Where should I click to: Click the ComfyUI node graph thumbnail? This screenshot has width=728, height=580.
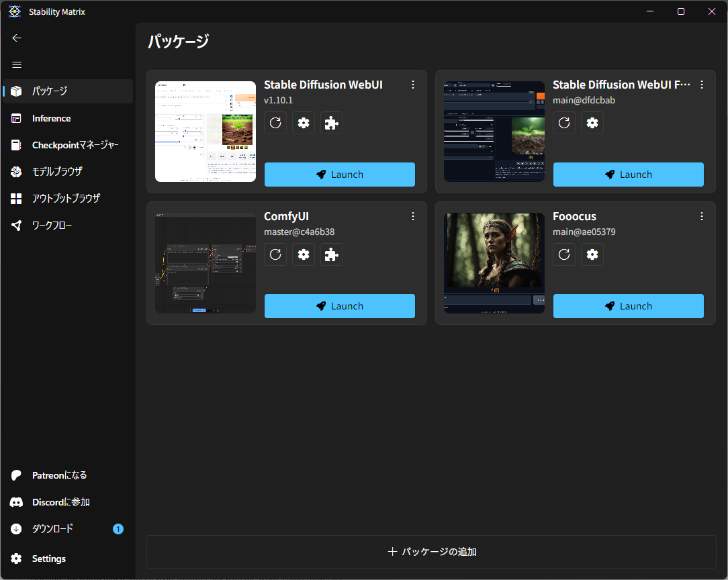pos(206,263)
